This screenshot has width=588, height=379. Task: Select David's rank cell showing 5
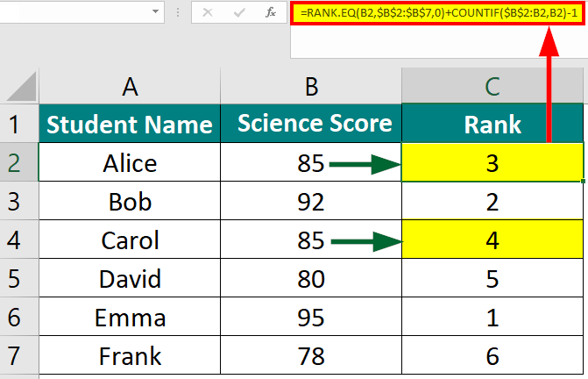pos(492,278)
